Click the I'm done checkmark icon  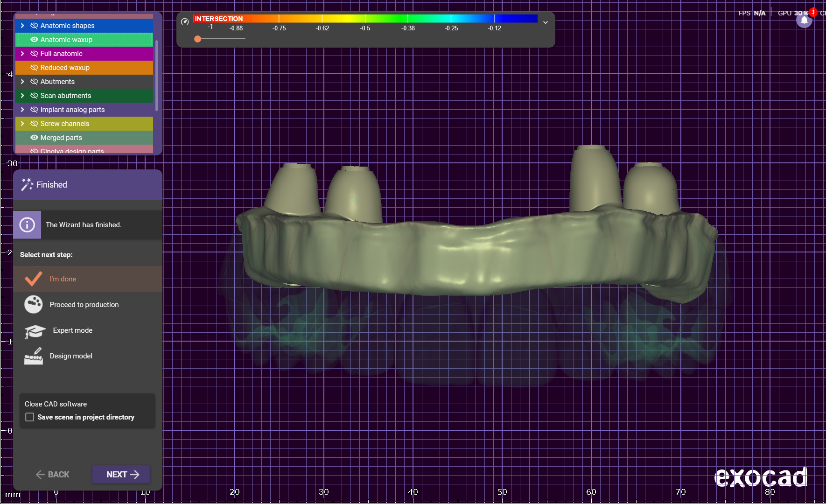click(33, 279)
